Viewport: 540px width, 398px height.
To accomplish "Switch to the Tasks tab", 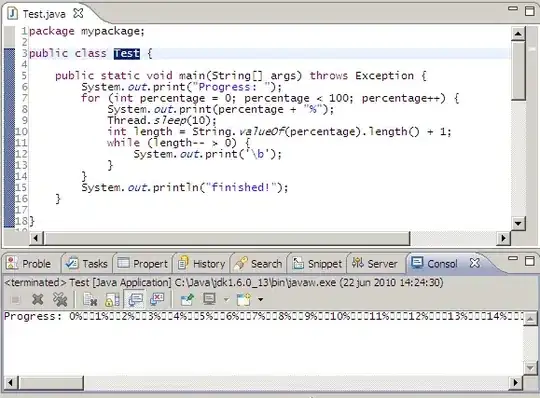I will tap(87, 264).
